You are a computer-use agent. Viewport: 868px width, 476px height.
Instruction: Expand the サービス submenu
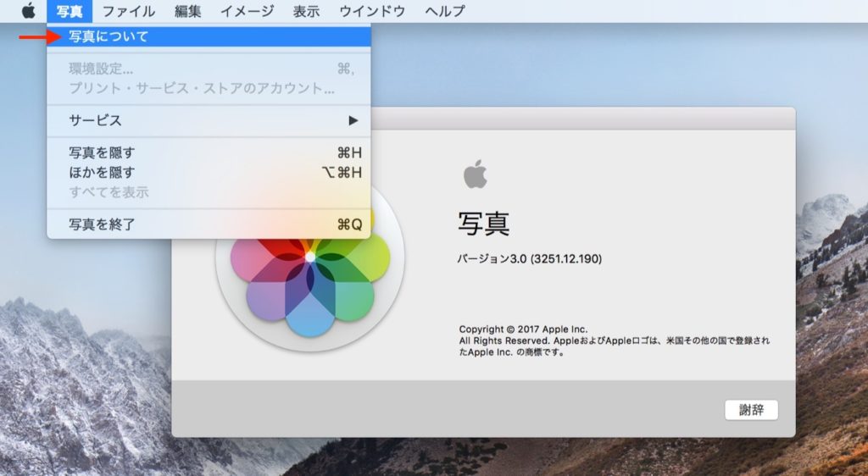(x=209, y=120)
